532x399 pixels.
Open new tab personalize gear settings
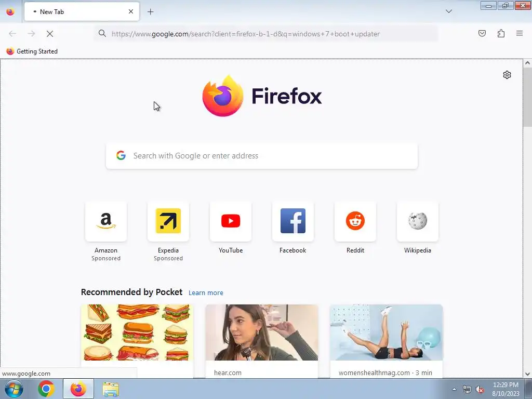507,75
